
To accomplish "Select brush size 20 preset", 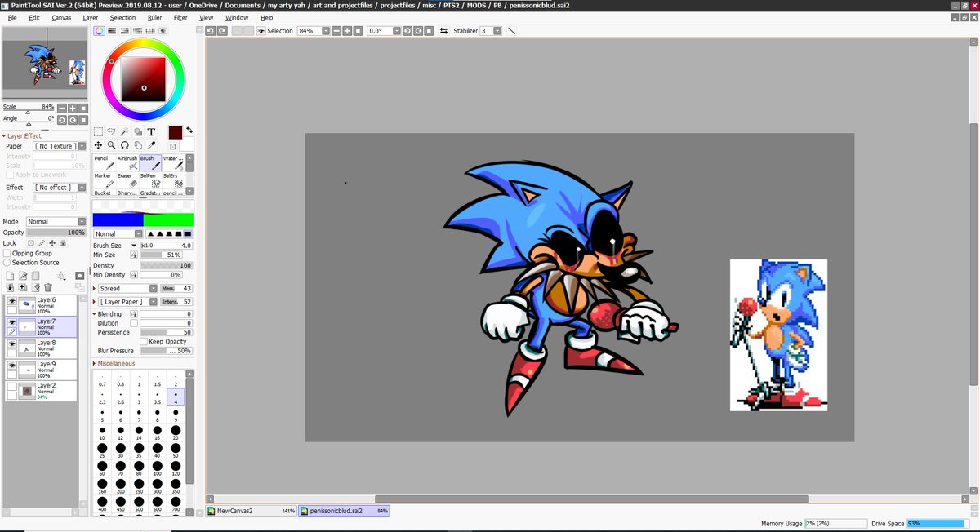I will tap(176, 432).
